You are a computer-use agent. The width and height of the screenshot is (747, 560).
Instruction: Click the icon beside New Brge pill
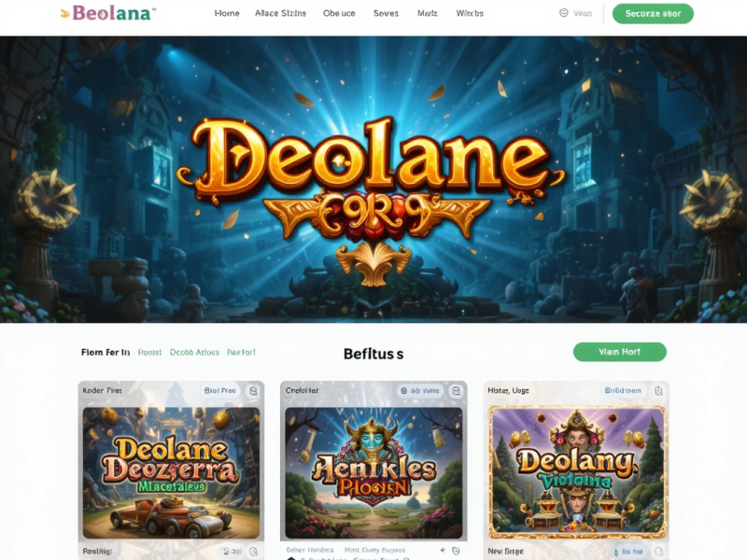coord(659,552)
